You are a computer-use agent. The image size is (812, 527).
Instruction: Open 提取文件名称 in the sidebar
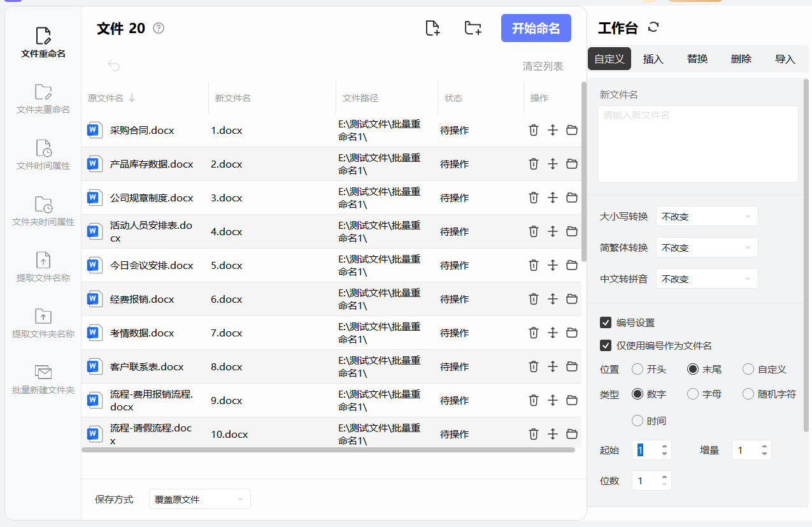(x=43, y=267)
